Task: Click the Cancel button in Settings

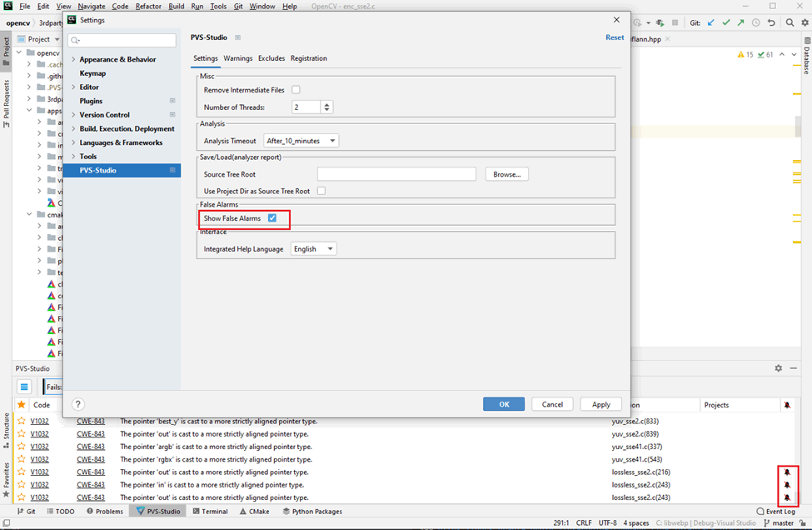Action: (x=552, y=404)
